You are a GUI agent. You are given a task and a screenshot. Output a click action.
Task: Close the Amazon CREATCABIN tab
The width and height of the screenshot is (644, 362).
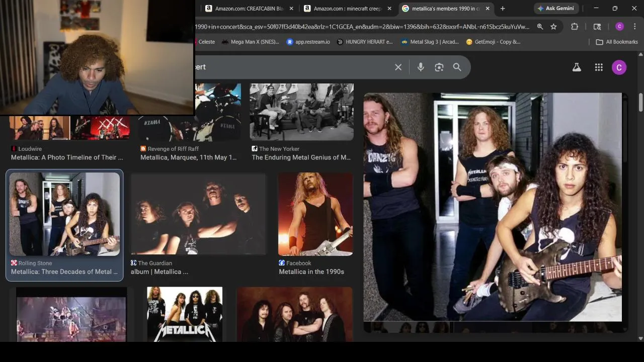tap(291, 9)
